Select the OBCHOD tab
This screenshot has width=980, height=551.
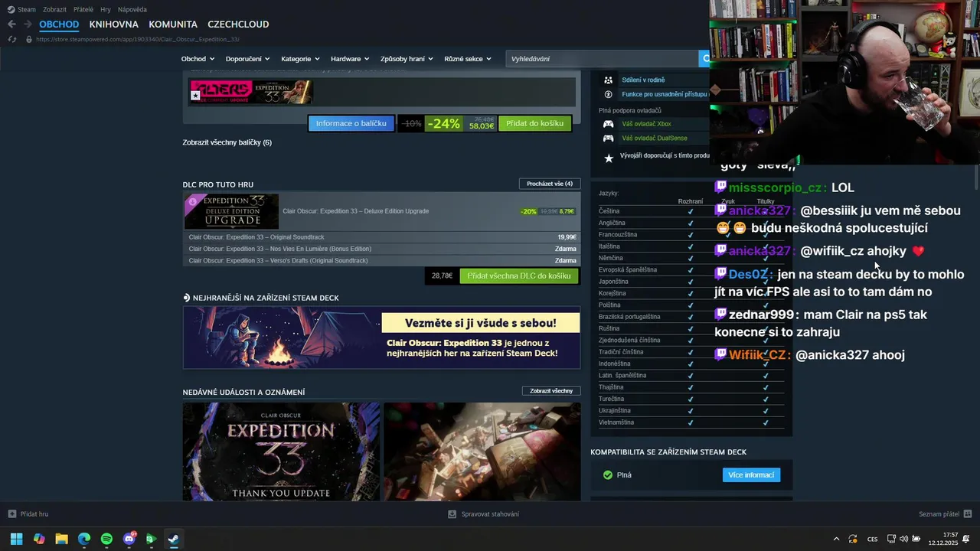click(x=59, y=24)
